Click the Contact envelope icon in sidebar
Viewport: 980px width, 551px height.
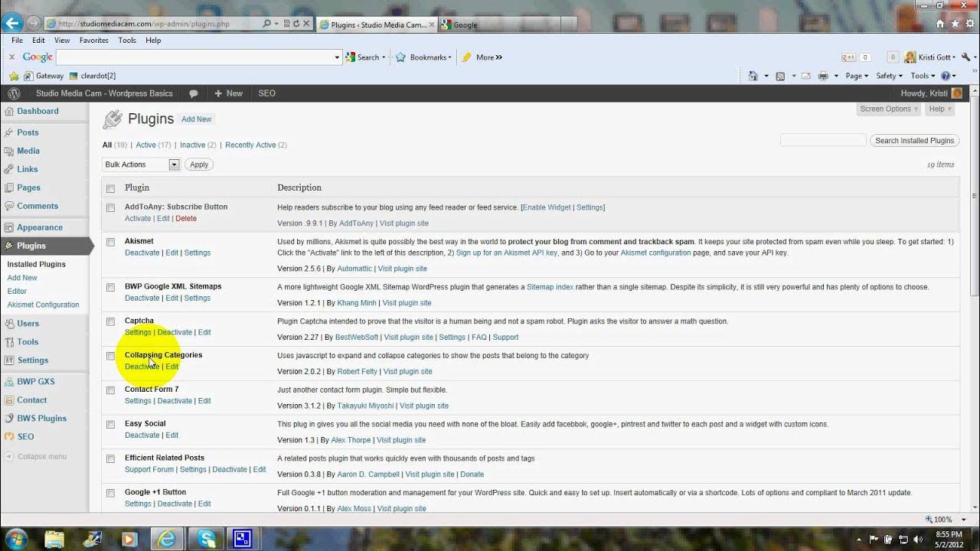pyautogui.click(x=9, y=400)
